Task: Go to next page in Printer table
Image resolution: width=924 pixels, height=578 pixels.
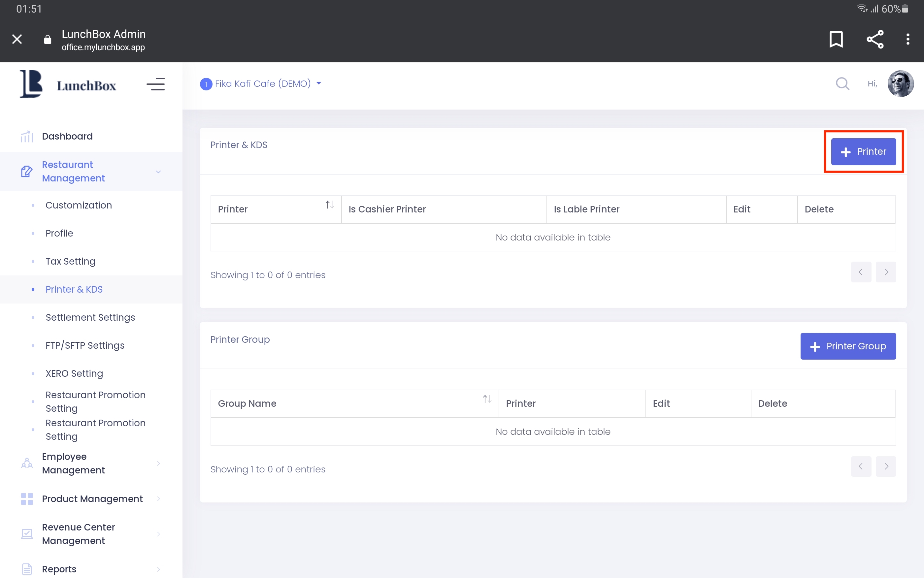Action: click(885, 272)
